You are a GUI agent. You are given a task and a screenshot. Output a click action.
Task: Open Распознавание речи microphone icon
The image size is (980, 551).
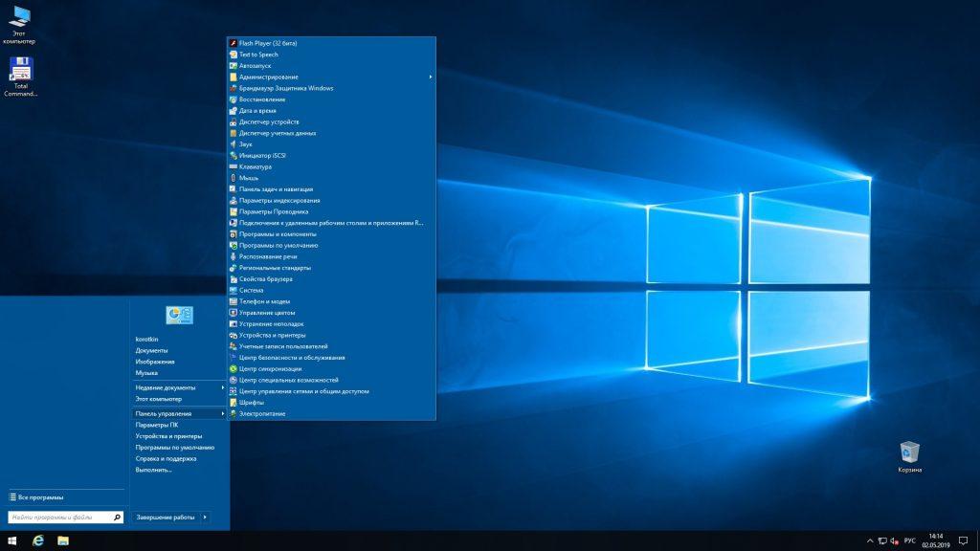coord(234,256)
